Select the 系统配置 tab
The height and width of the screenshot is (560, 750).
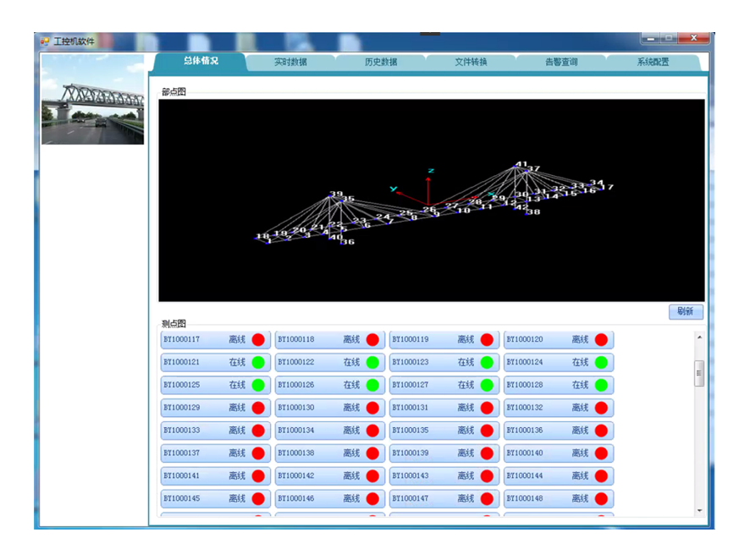click(x=653, y=62)
